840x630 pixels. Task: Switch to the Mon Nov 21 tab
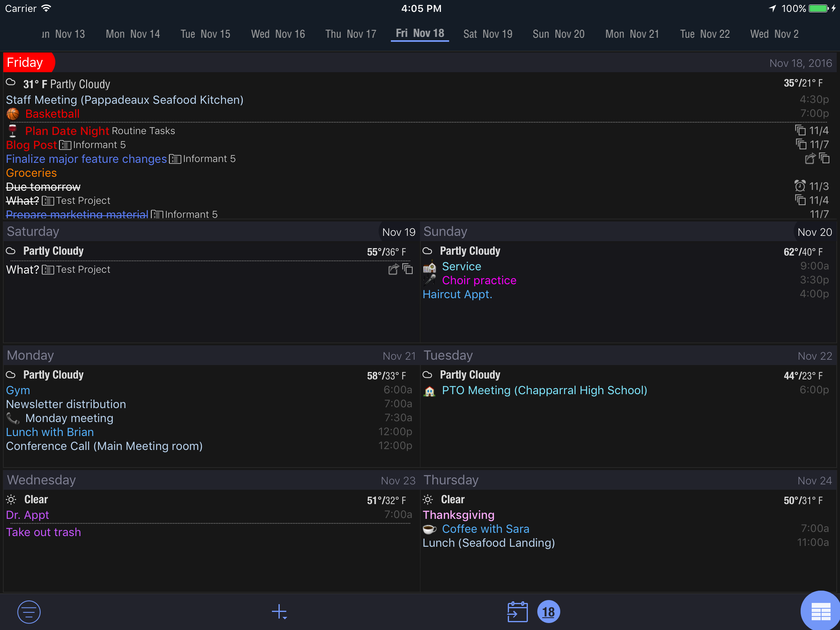[x=632, y=34]
